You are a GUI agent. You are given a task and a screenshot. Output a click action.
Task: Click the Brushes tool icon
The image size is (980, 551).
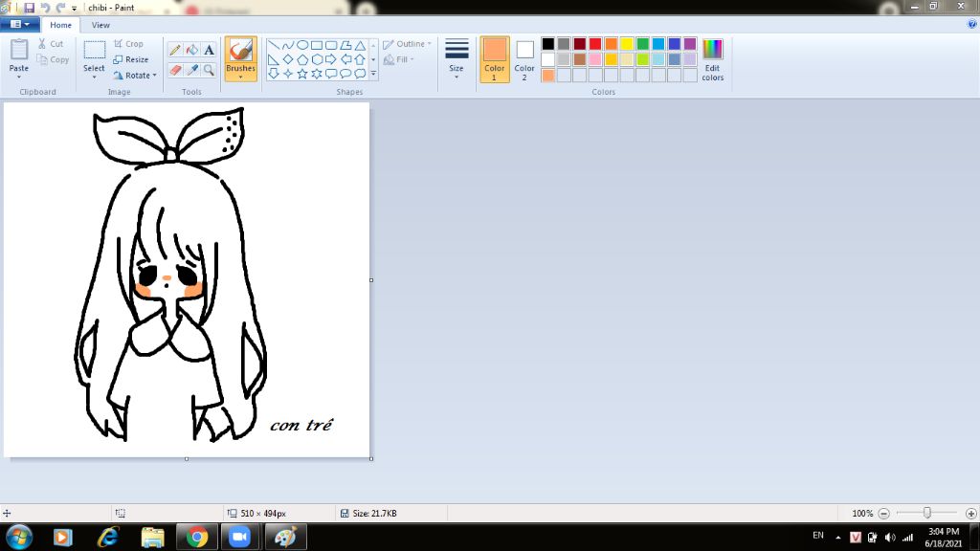point(240,50)
